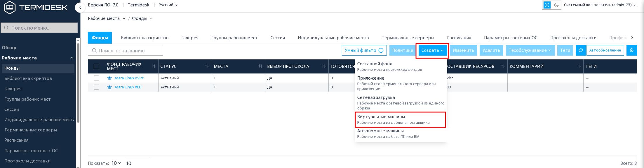Sort by КОММЕНТАРИЙ column arrows
644x168 pixels.
[x=579, y=66]
